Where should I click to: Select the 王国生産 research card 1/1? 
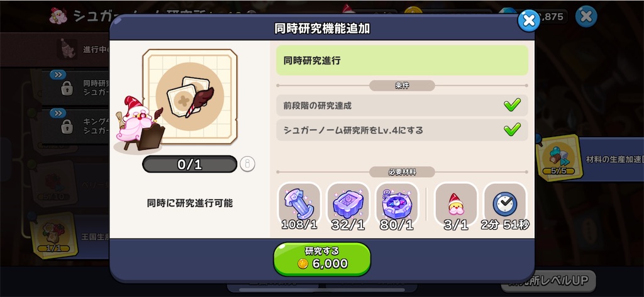click(x=54, y=235)
